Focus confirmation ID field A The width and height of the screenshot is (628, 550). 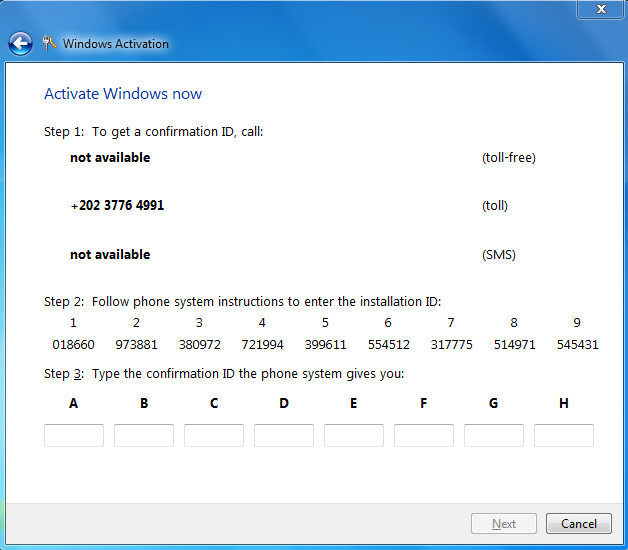[x=74, y=435]
